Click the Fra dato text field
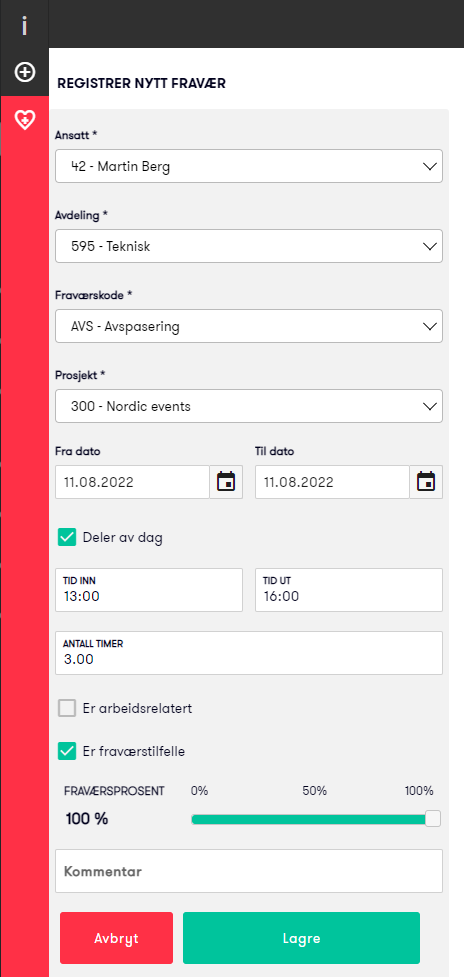Viewport: 464px width, 977px height. coord(133,482)
